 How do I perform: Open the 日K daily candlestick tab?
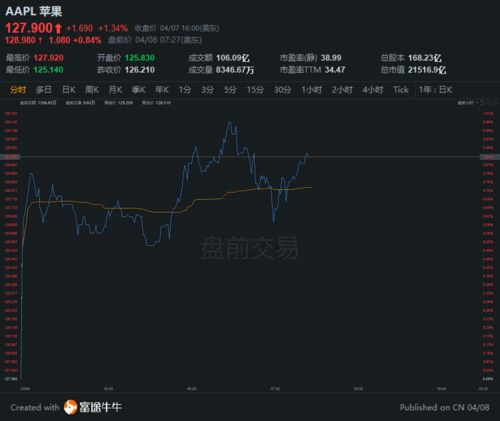(x=69, y=90)
